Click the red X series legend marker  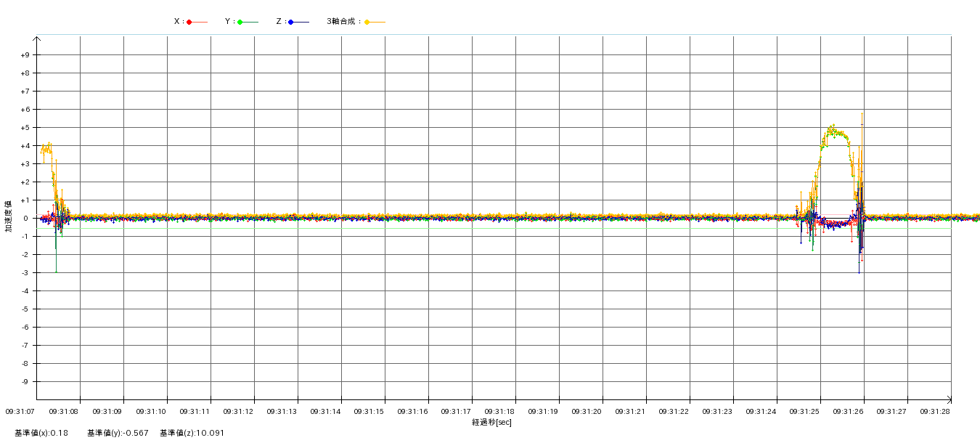tap(189, 22)
